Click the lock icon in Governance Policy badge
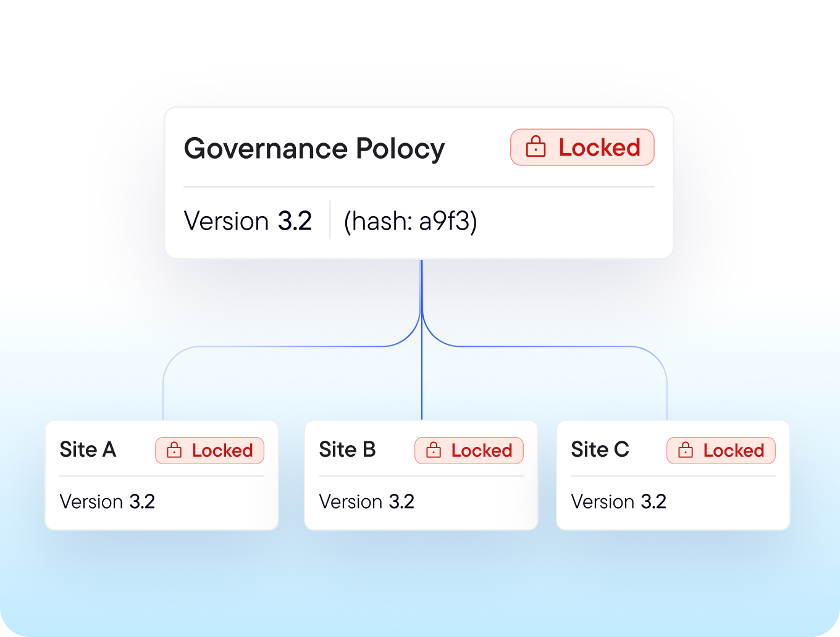 [x=535, y=147]
